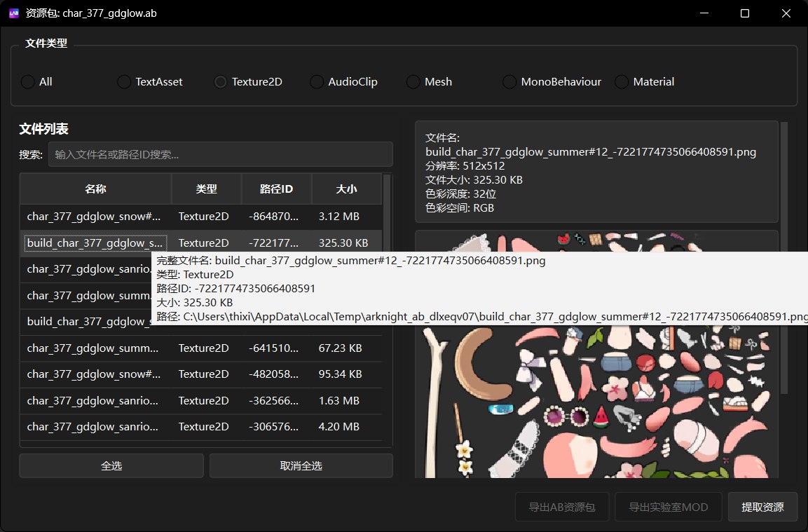Viewport: 808px width, 532px height.
Task: Select the 3.12 MB snow texture row
Action: 95,217
